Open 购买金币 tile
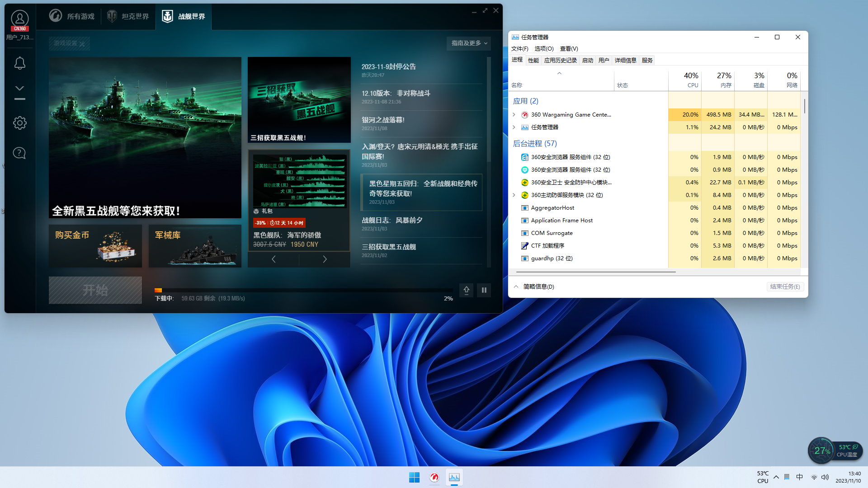This screenshot has height=488, width=868. pos(95,246)
